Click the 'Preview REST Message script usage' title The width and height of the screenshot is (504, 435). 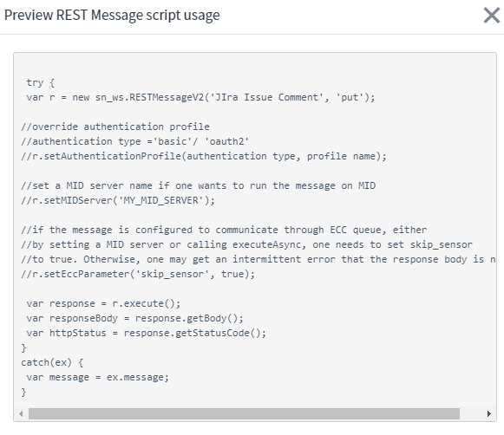point(112,15)
